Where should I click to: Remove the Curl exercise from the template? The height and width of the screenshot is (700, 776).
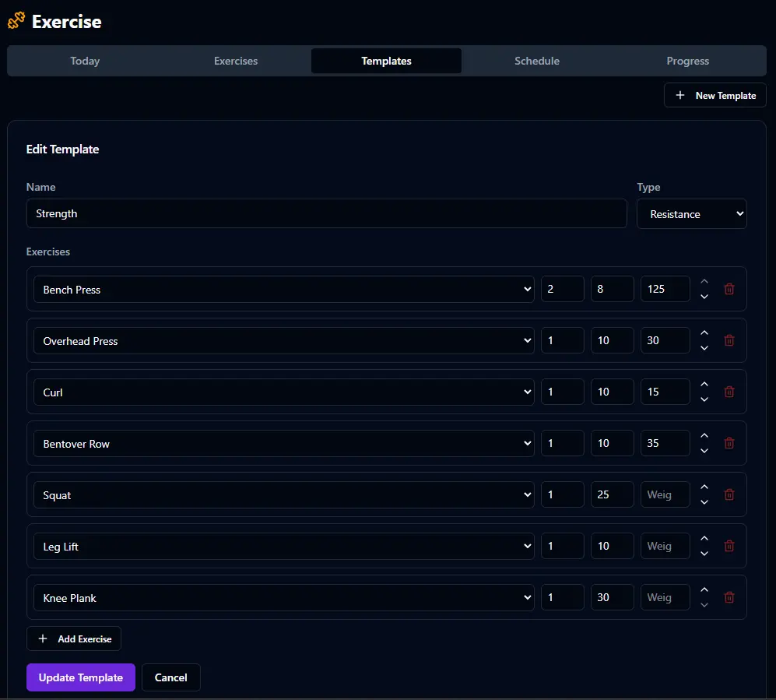click(729, 392)
